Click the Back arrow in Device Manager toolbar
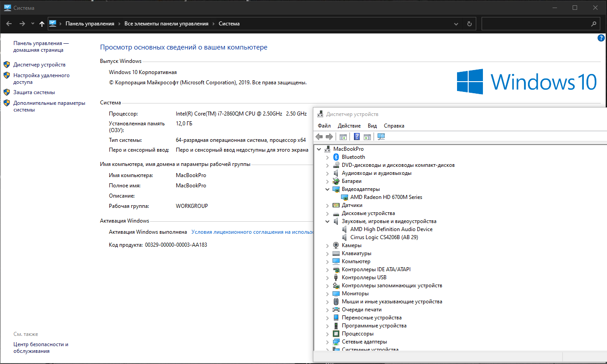The image size is (607, 364). pos(319,136)
